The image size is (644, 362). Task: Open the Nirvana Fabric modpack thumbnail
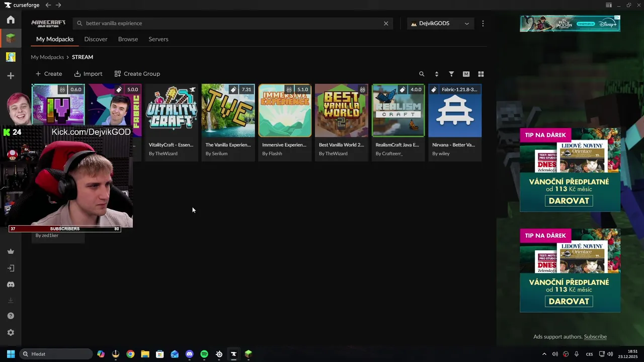(x=455, y=110)
